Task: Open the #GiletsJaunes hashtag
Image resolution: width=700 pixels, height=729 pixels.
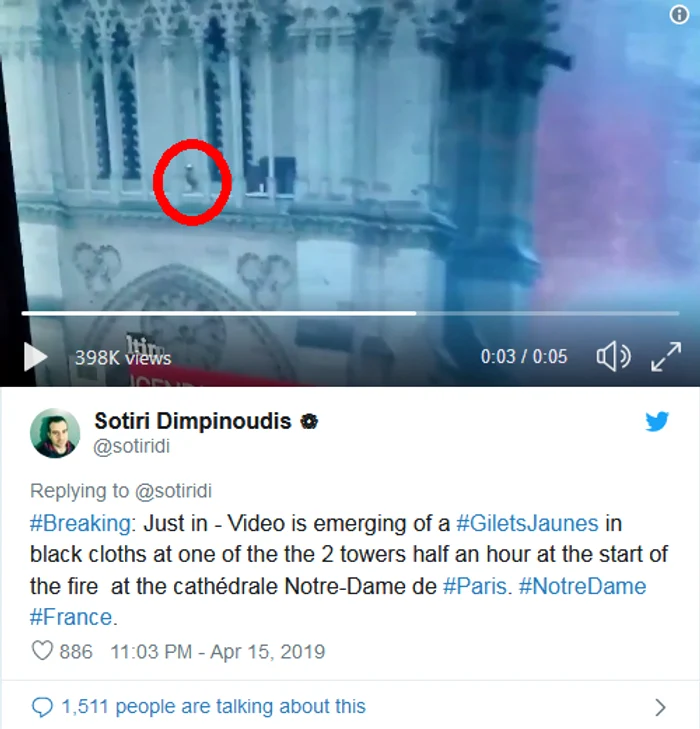Action: click(x=527, y=524)
